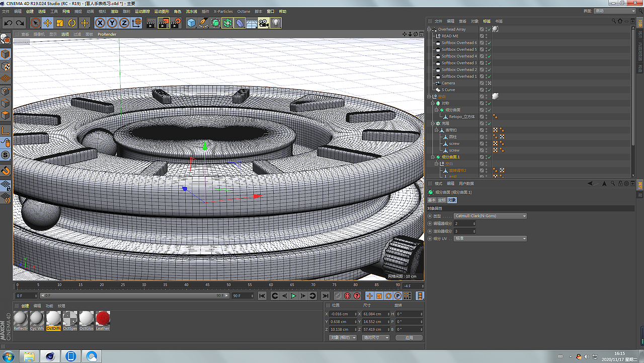Viewport: 644px width, 363px height.
Task: Click the 应用 apply button
Action: pos(409,338)
